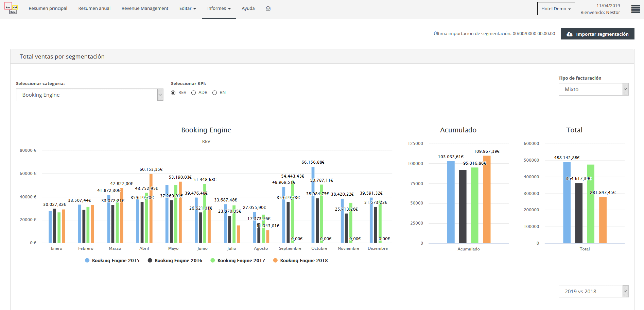Open the Booking Engine category dropdown
This screenshot has width=644, height=310.
[x=89, y=95]
